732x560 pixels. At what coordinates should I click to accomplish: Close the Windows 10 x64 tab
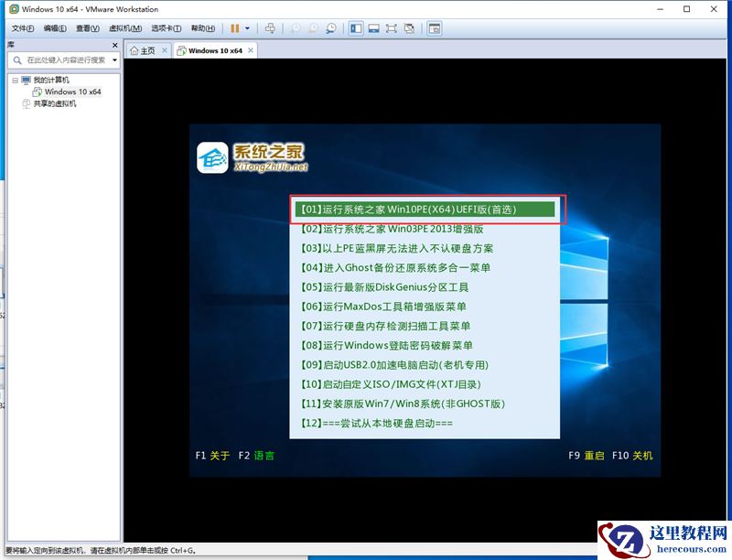pos(251,50)
